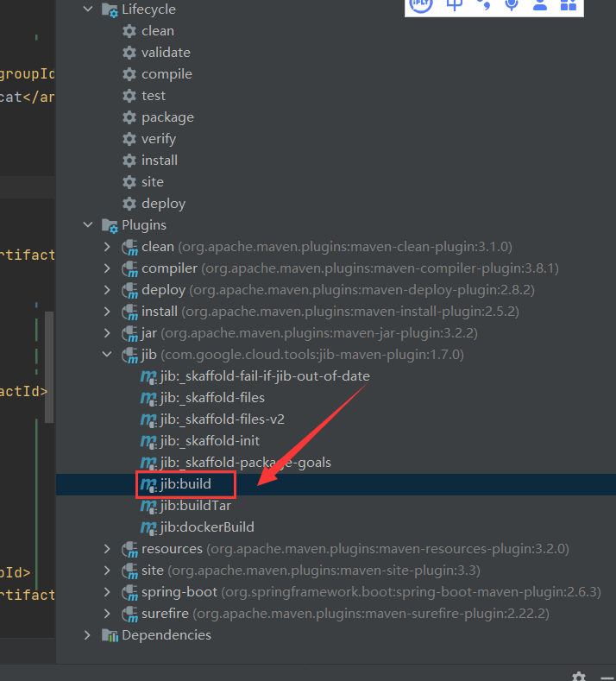Expand the resources plugin node
This screenshot has height=681, width=616.
tap(107, 549)
